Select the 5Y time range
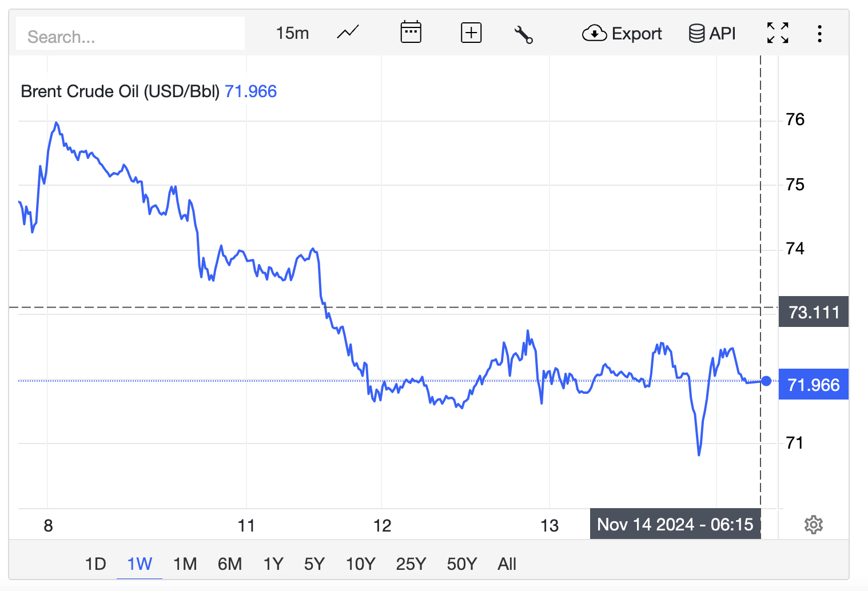The image size is (868, 591). (314, 564)
